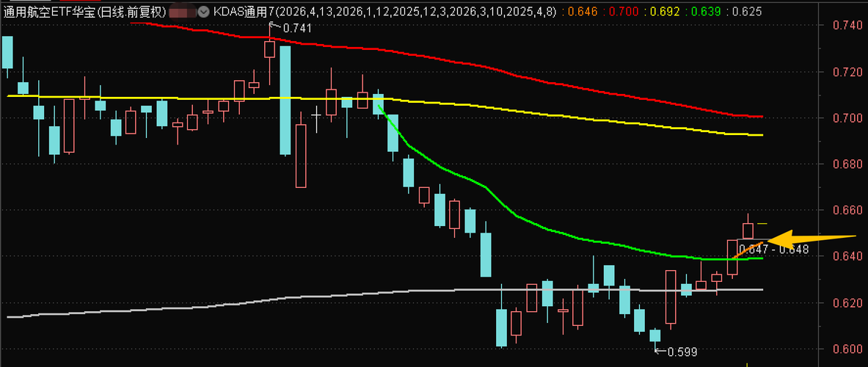Image resolution: width=868 pixels, height=367 pixels.
Task: Open the dropdown chevron beside the chart title
Action: pos(204,11)
